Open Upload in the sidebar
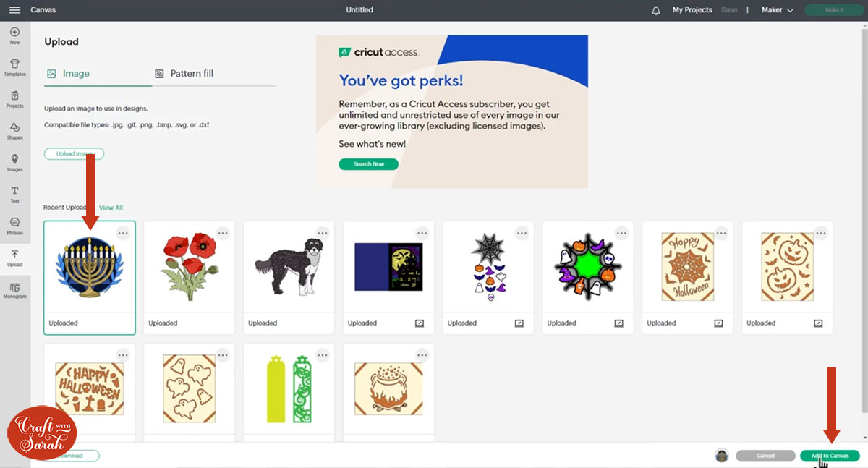This screenshot has height=468, width=868. 14,258
